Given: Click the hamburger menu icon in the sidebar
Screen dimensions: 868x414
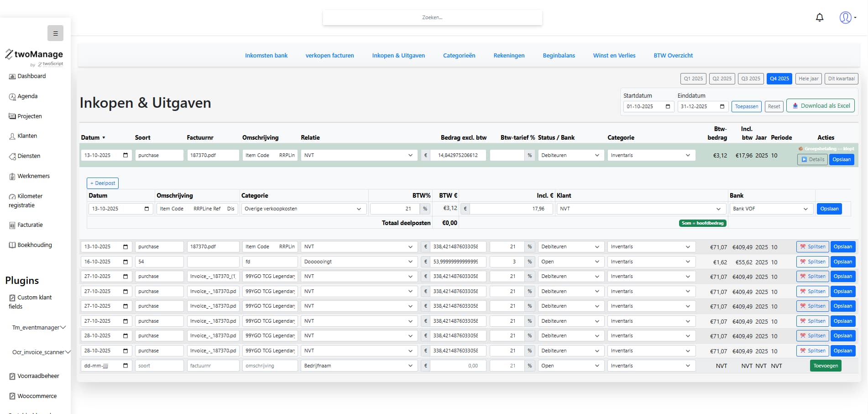Looking at the screenshot, I should [55, 33].
